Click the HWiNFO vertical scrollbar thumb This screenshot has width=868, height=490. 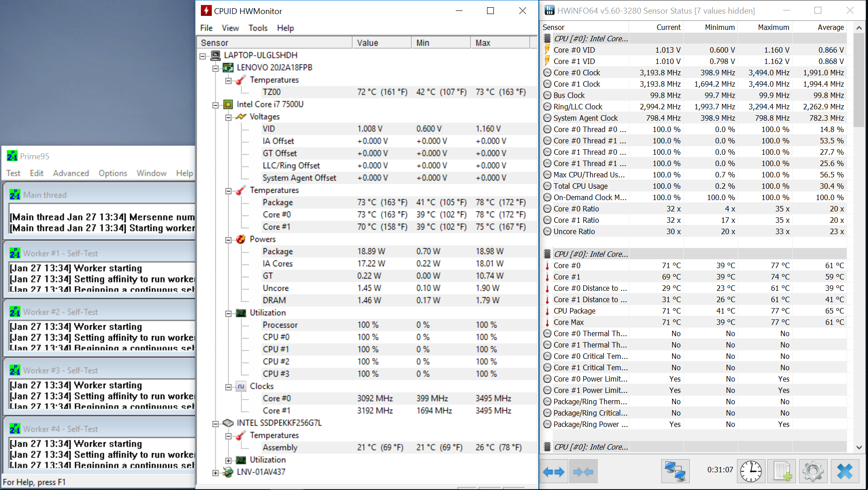click(859, 80)
